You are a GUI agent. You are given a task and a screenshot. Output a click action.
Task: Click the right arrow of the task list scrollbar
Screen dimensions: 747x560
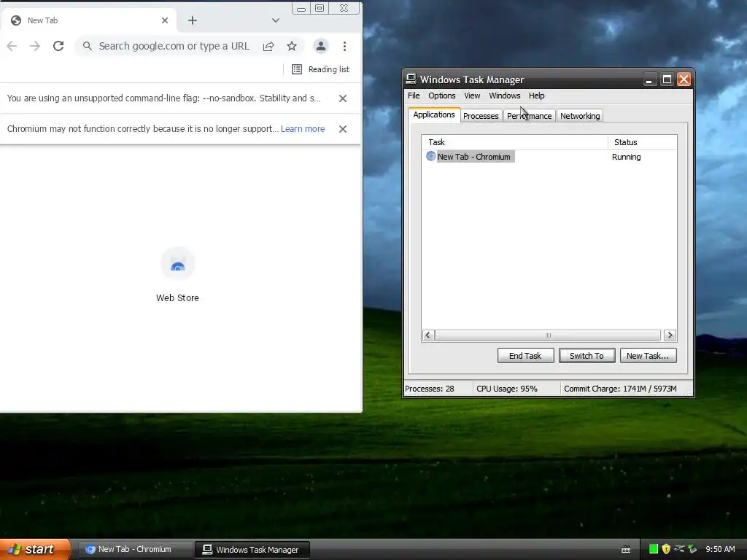point(670,335)
